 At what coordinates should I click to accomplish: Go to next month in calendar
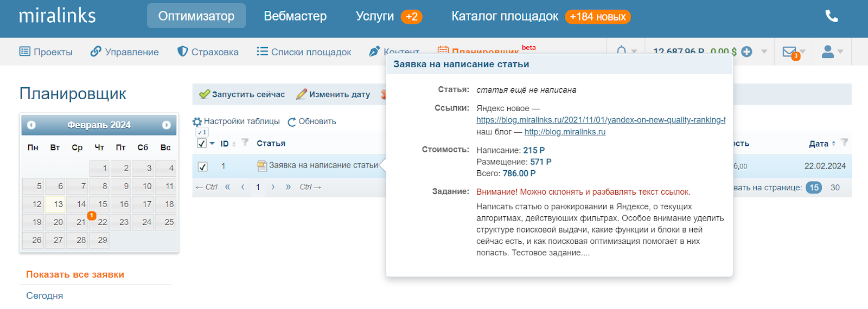[167, 125]
